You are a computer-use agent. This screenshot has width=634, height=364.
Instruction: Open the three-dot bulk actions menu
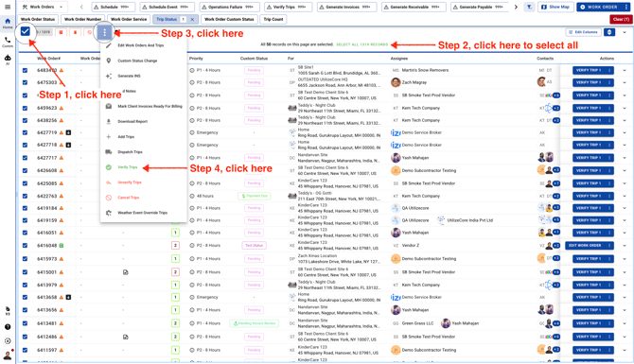click(104, 32)
